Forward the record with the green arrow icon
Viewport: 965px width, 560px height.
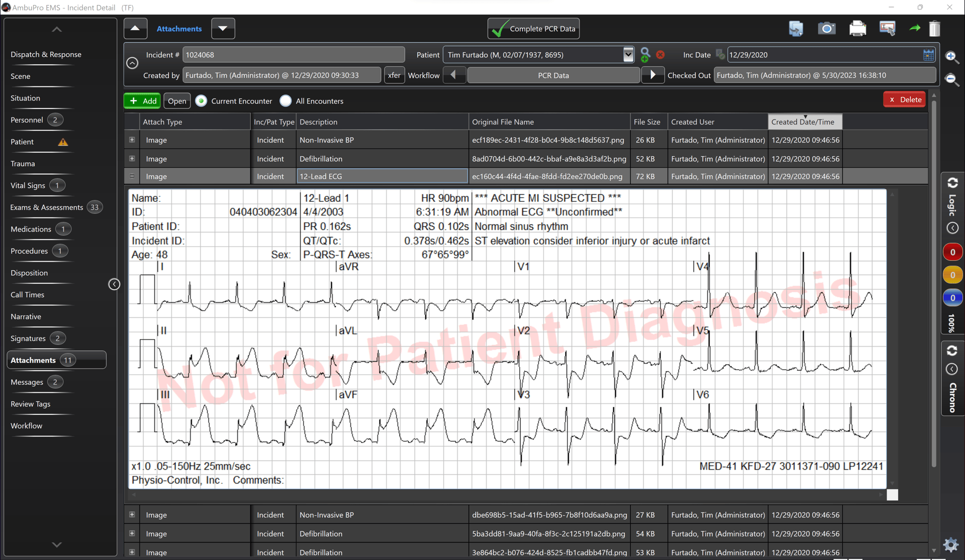pos(915,29)
